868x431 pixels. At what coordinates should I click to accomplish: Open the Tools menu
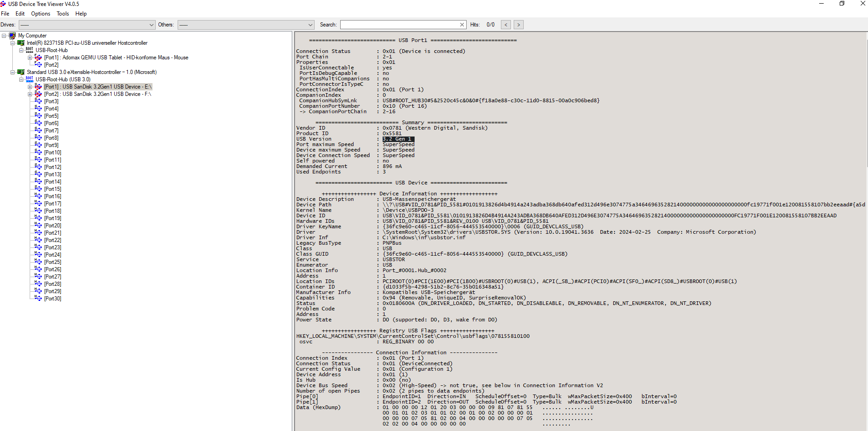point(63,14)
